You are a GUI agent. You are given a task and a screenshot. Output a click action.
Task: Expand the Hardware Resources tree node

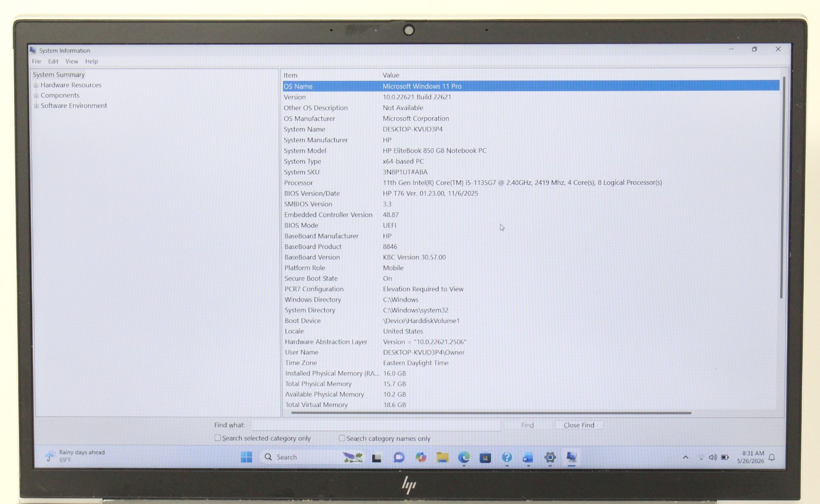tap(36, 86)
